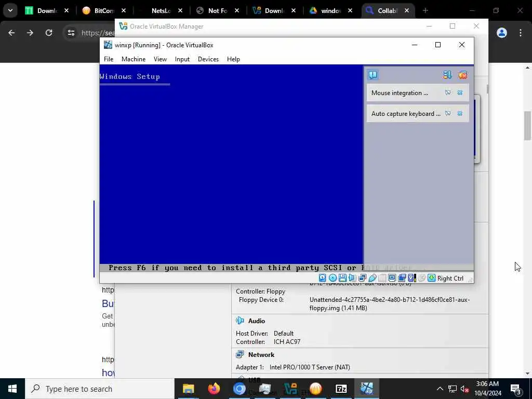Image resolution: width=532 pixels, height=399 pixels.
Task: Open the Mouse integration notification message
Action: [x=400, y=93]
